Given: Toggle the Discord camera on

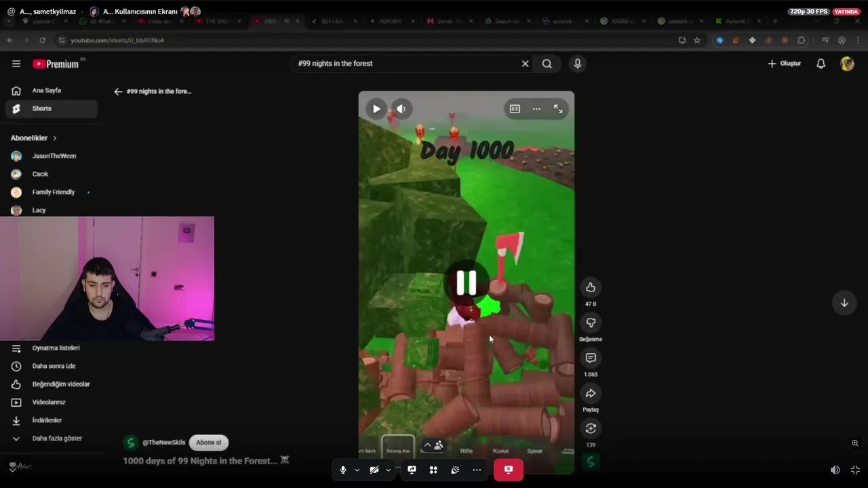Looking at the screenshot, I should (x=374, y=470).
